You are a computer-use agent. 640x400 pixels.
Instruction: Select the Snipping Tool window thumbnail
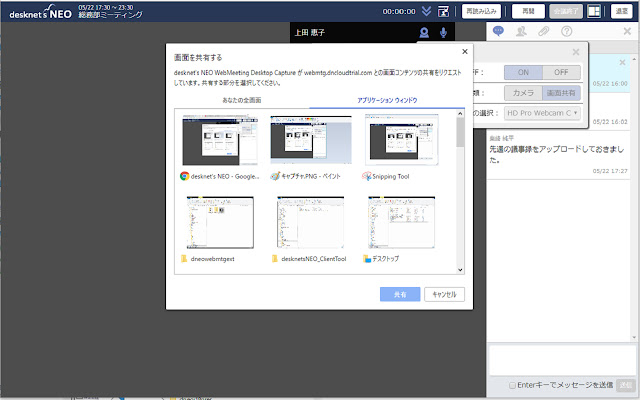(402, 140)
